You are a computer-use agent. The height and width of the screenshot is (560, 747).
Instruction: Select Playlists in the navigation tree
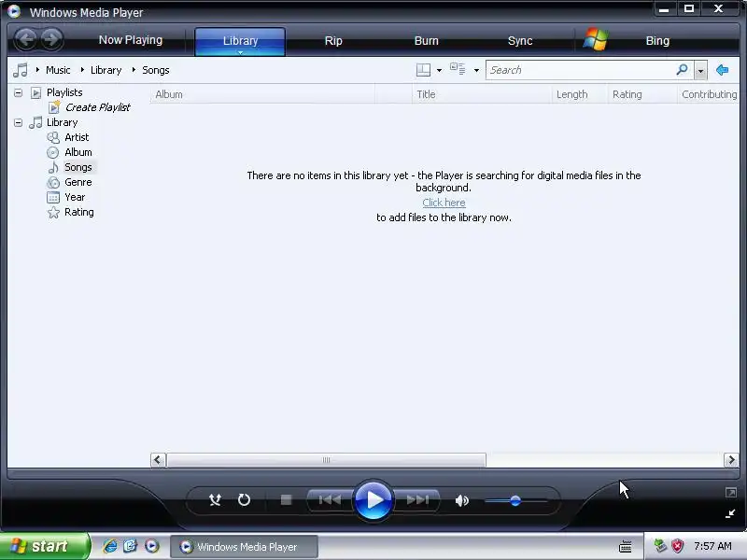64,92
